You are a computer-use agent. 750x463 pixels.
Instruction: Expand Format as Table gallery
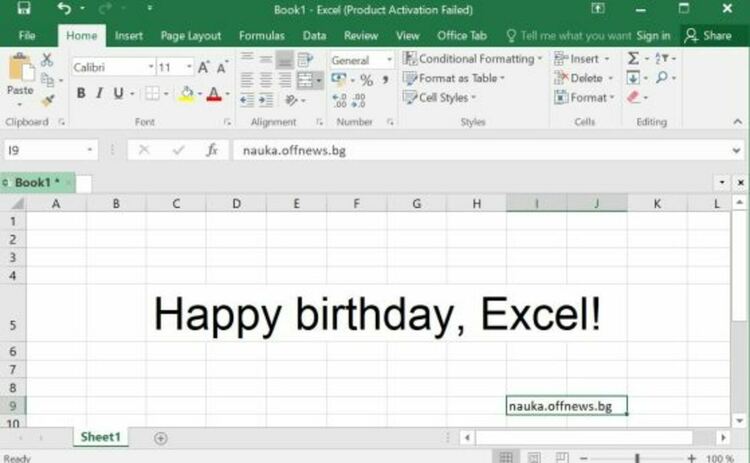(453, 78)
